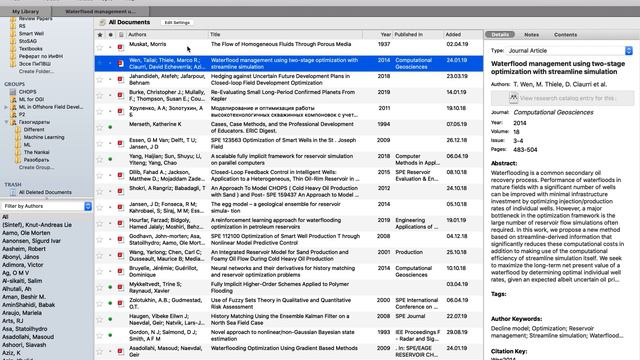Click the favorites star column header
Screen dimensions: 640x360
(x=100, y=35)
